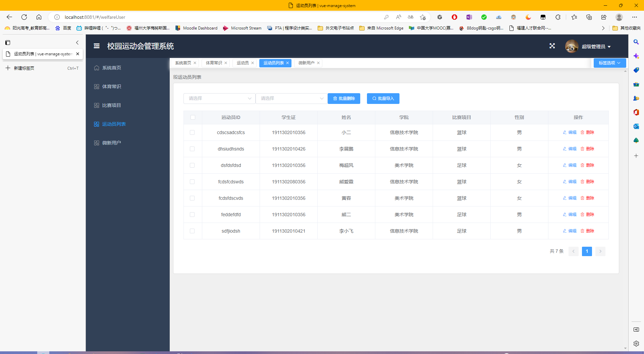This screenshot has height=354, width=644.
Task: Click the 批量导入 button
Action: [383, 99]
